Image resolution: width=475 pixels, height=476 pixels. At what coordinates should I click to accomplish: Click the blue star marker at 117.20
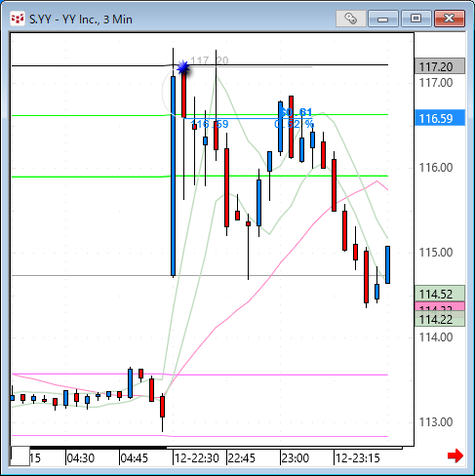tap(183, 67)
